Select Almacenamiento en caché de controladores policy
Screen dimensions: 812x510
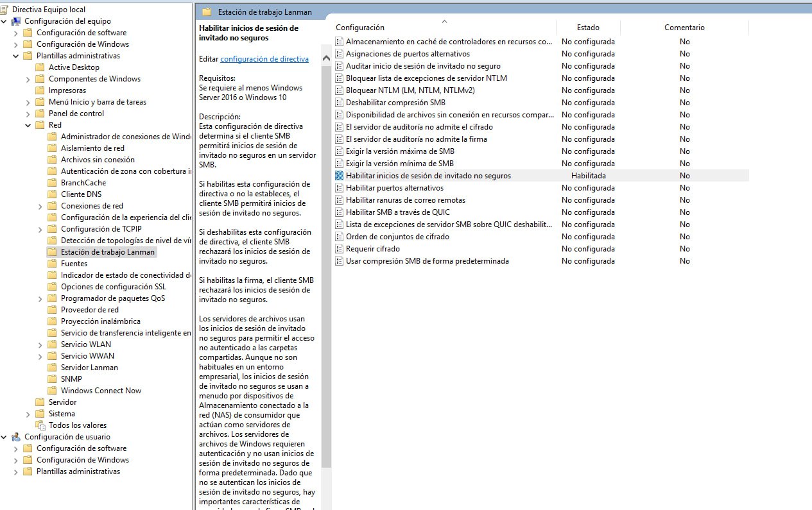pos(449,42)
